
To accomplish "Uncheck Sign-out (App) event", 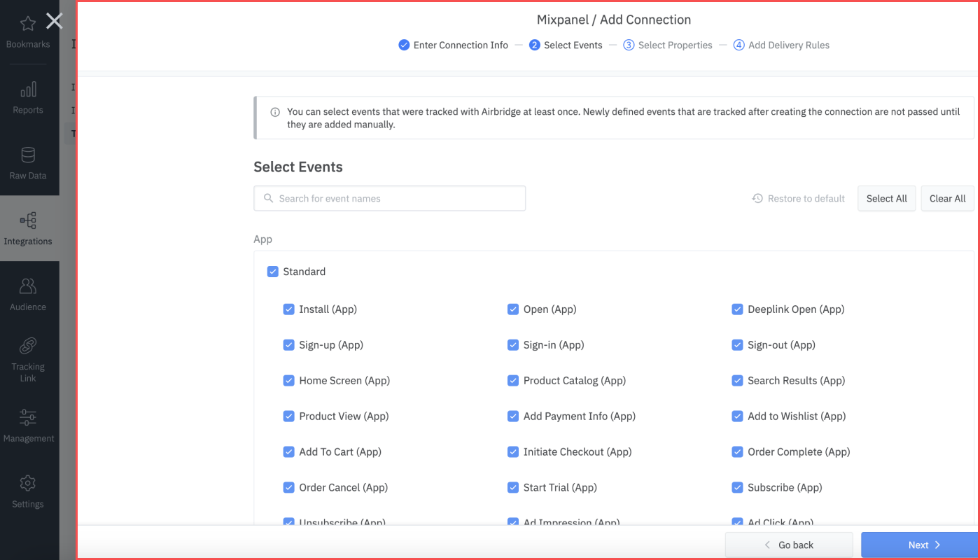I will point(737,344).
